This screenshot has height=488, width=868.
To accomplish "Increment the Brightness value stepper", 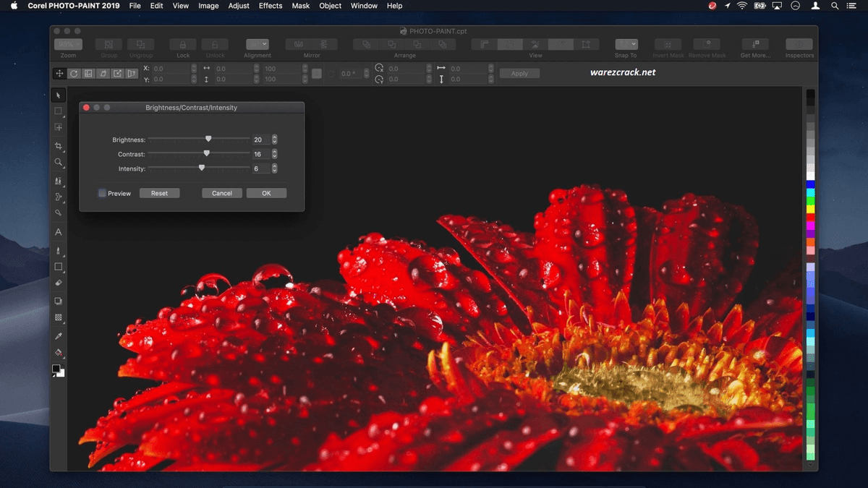I will coord(275,137).
